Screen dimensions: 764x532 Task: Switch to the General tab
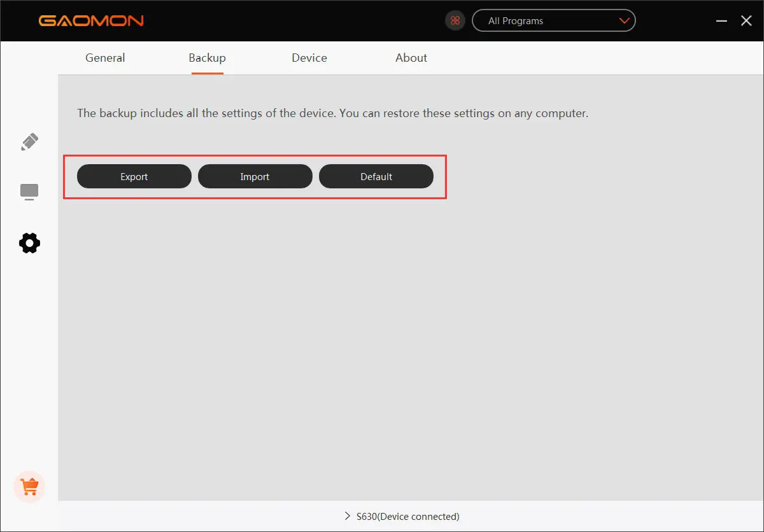click(105, 58)
